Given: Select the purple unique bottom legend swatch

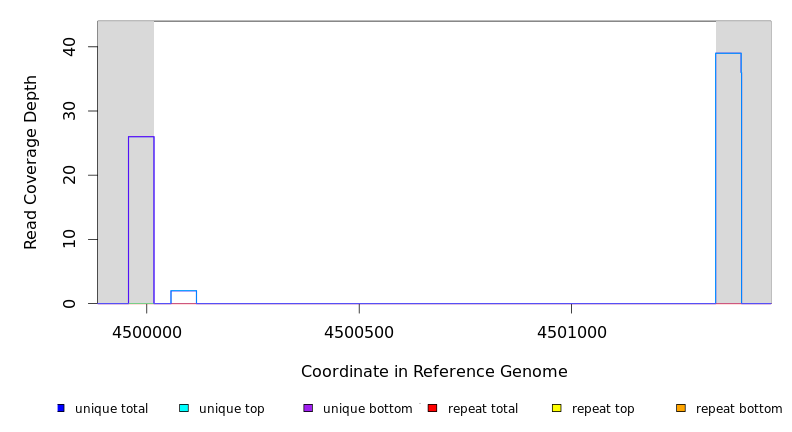Looking at the screenshot, I should point(308,408).
